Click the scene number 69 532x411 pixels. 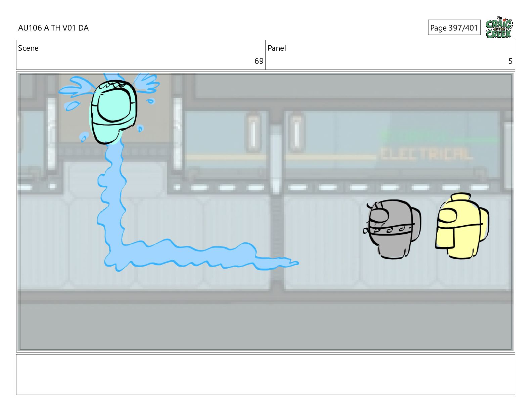(259, 61)
